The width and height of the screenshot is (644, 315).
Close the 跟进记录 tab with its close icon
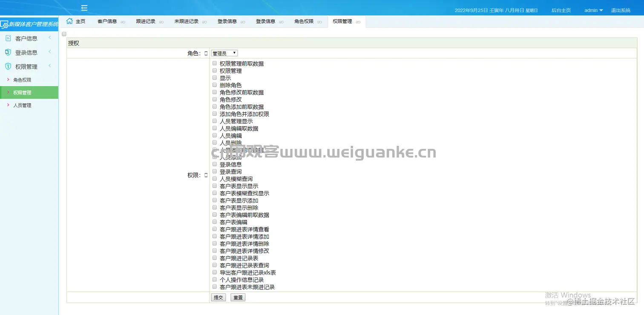click(161, 22)
